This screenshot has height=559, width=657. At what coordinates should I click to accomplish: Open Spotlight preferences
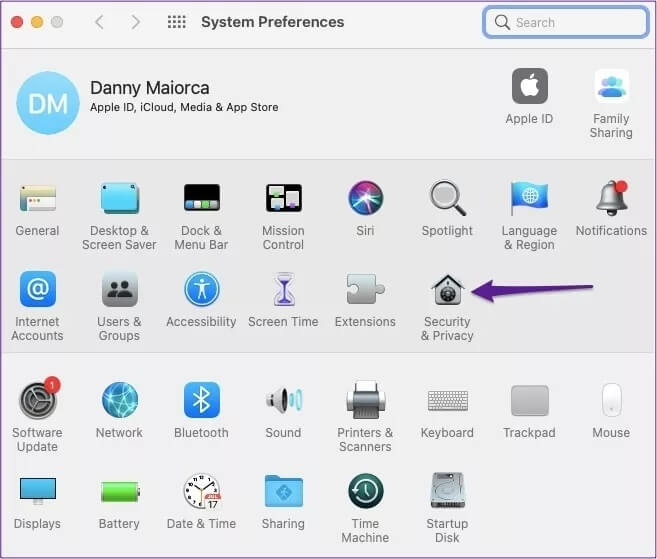(447, 198)
